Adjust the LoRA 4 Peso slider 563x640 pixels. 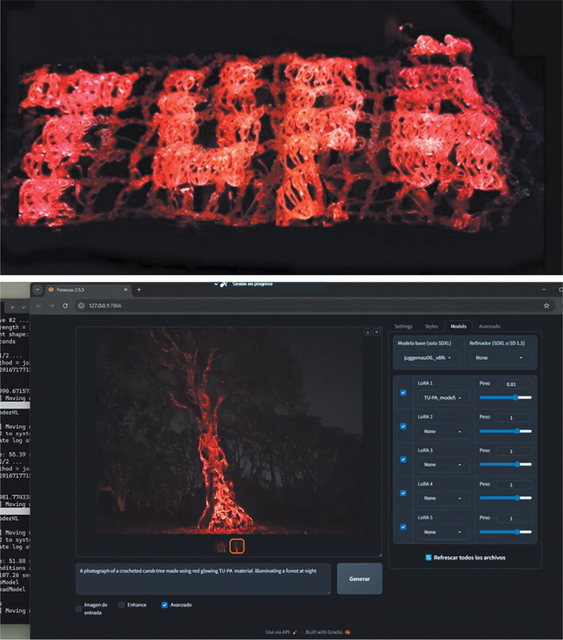click(x=505, y=498)
